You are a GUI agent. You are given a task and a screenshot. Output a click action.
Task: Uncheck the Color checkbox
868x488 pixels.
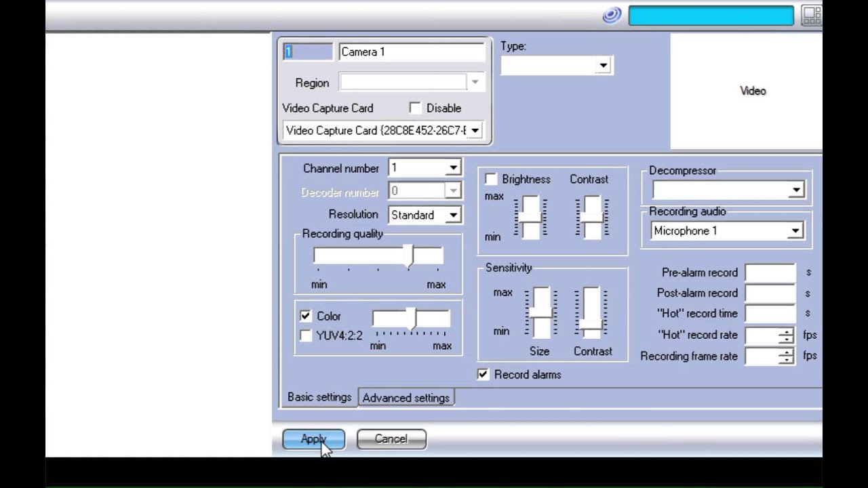[305, 316]
